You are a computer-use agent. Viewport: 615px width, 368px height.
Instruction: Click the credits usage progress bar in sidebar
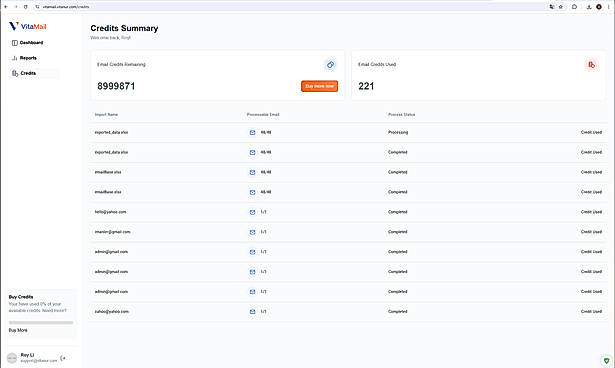(41, 323)
